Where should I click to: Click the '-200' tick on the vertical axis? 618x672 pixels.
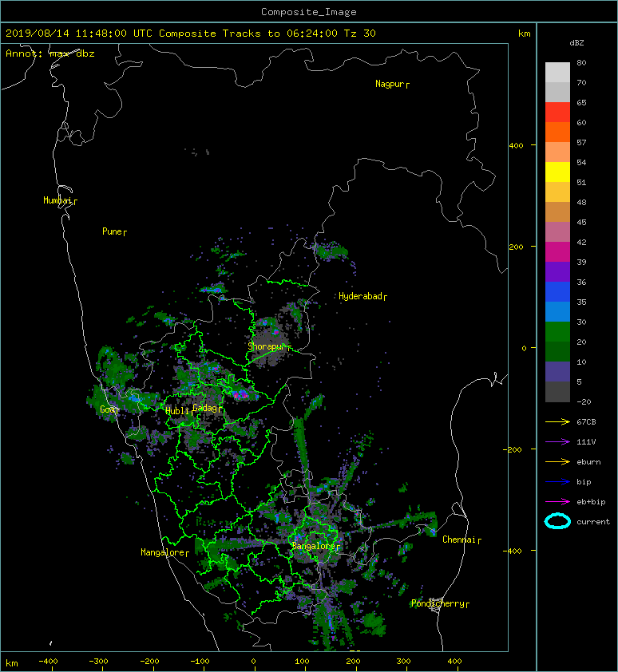[513, 449]
